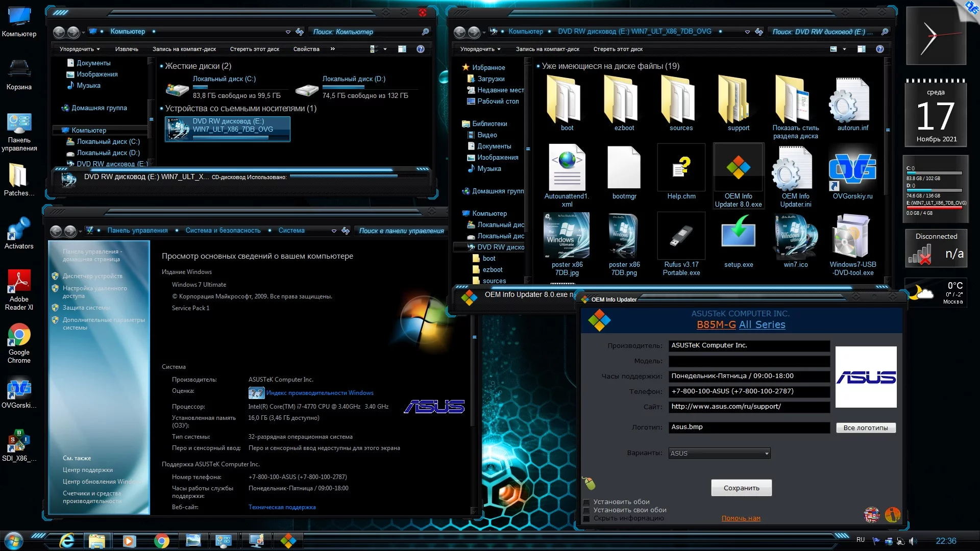This screenshot has height=551, width=980.
Task: Enable the Установить обои checkbox
Action: coord(586,502)
